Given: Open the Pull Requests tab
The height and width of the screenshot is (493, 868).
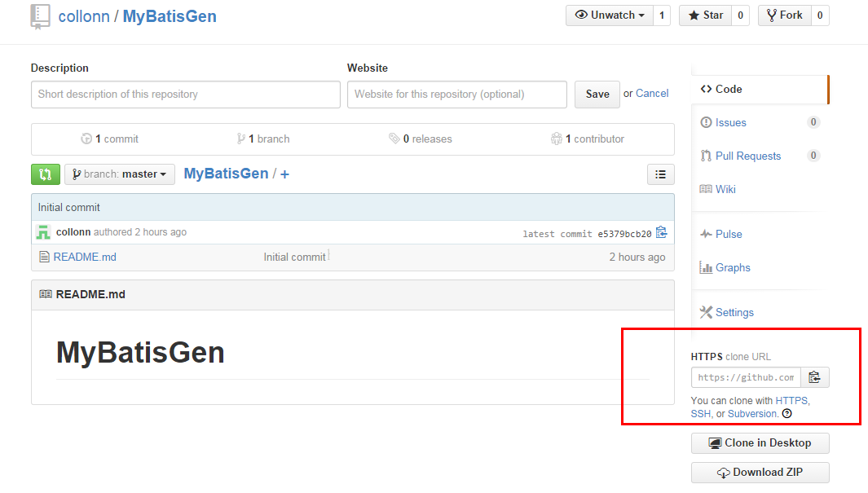Looking at the screenshot, I should pos(748,156).
